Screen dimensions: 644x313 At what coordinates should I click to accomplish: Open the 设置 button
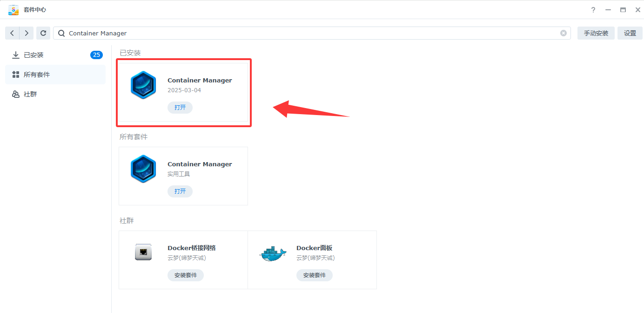click(x=630, y=33)
